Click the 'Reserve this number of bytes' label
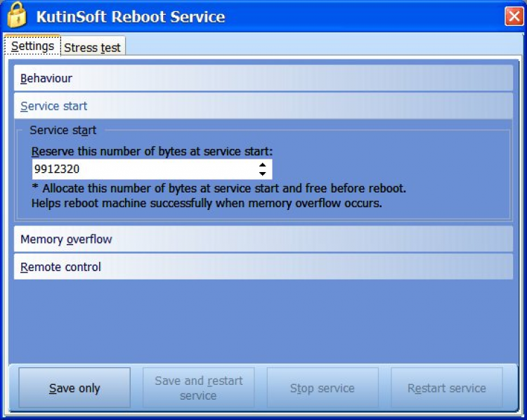 pyautogui.click(x=152, y=152)
